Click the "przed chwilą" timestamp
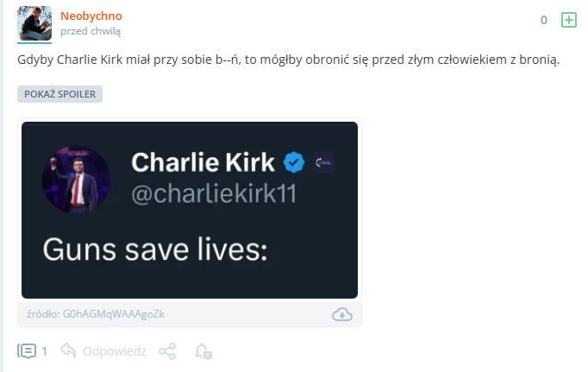This screenshot has height=372, width=588. click(x=90, y=31)
